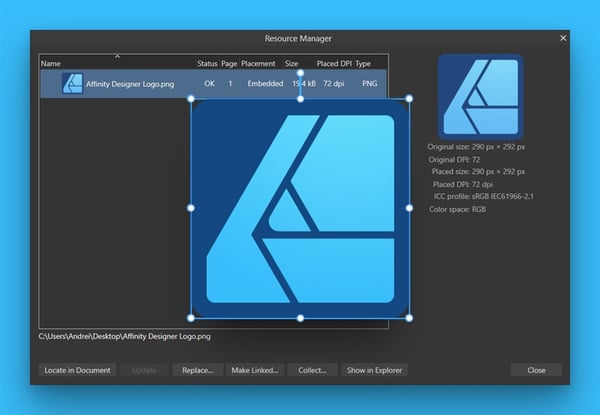Click the bottom-left selection handle of the logo
The image size is (600, 415).
pos(191,318)
